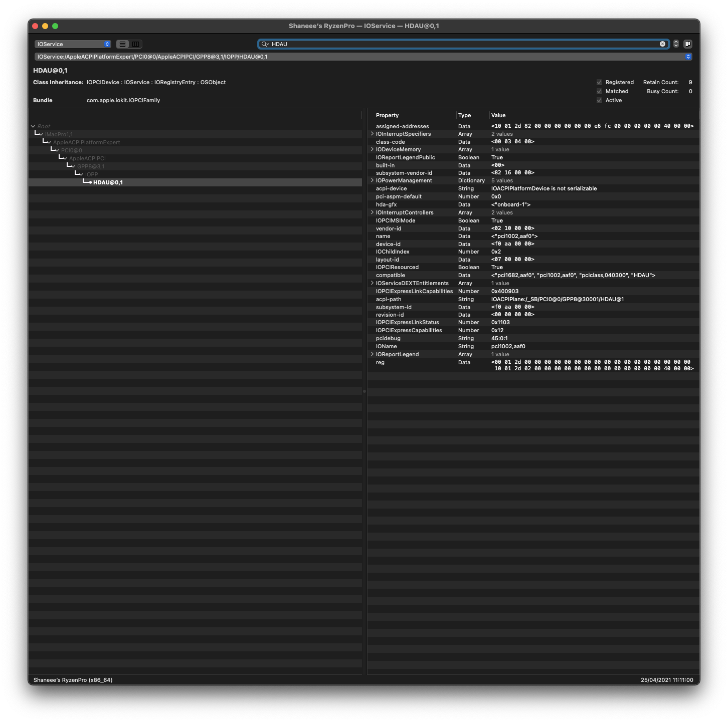Click the Type column header
This screenshot has width=728, height=722.
(465, 115)
